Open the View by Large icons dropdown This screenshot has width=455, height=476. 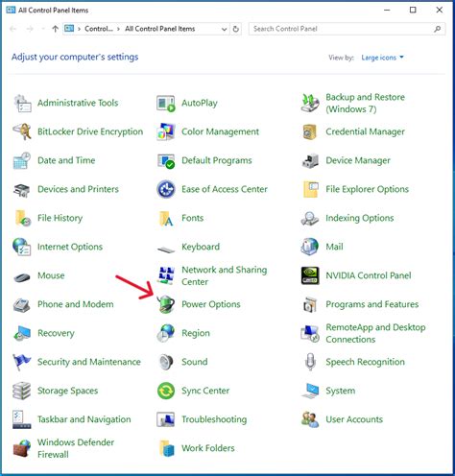pos(382,58)
